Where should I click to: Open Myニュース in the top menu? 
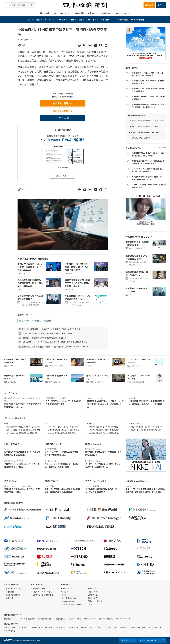pyautogui.click(x=65, y=13)
